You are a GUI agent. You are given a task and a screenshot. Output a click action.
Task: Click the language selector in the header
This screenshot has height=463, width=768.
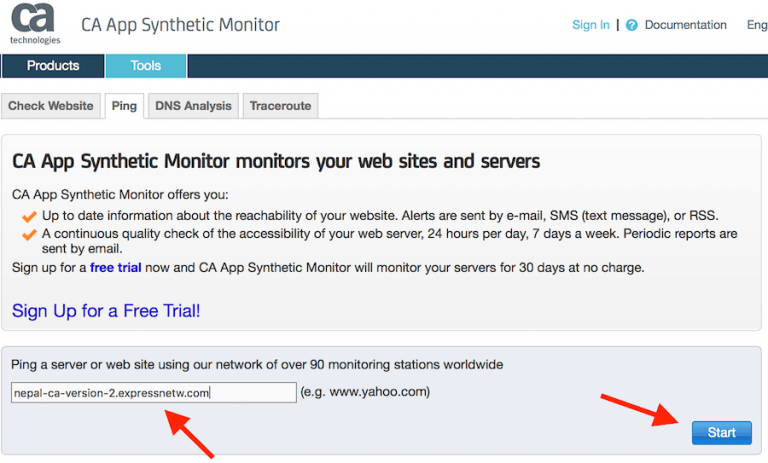point(757,25)
